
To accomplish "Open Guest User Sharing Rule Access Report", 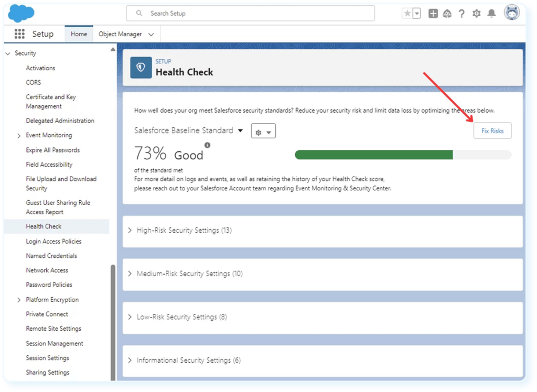I will (58, 208).
